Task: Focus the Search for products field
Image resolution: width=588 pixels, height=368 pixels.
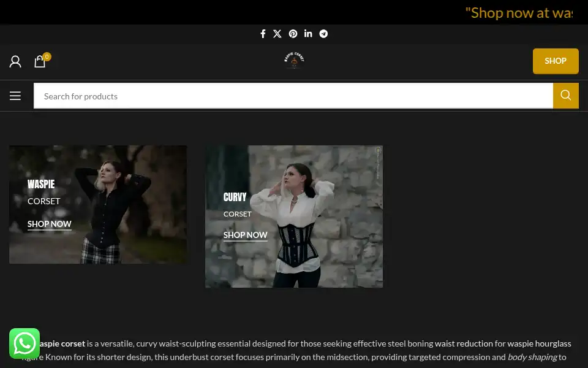Action: (293, 96)
